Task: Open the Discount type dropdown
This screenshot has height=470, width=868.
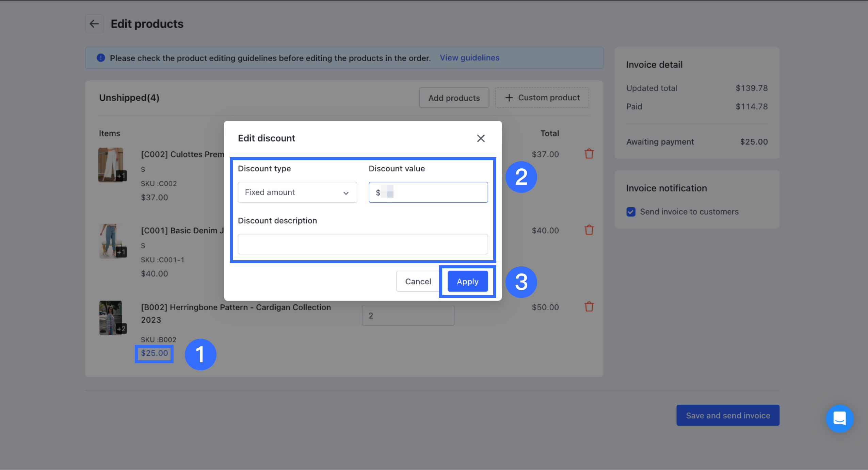Action: click(x=297, y=192)
